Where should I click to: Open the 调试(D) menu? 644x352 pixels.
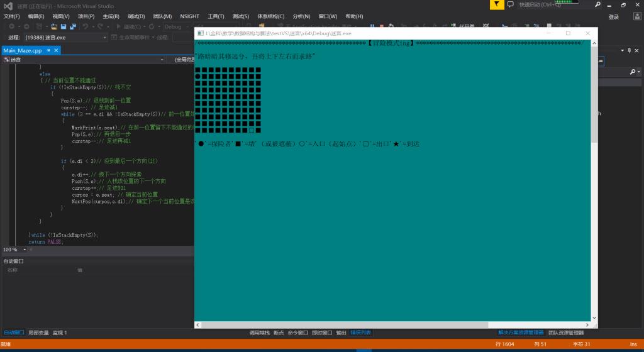tap(136, 16)
